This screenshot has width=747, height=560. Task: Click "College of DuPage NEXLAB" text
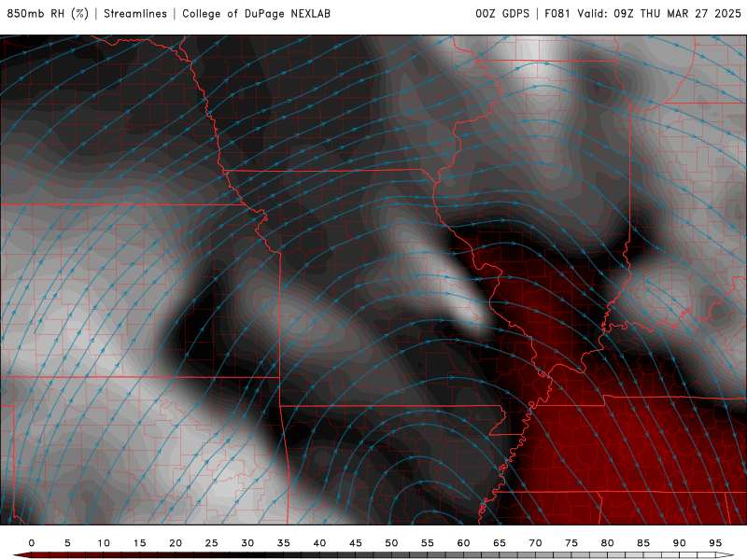tap(256, 14)
